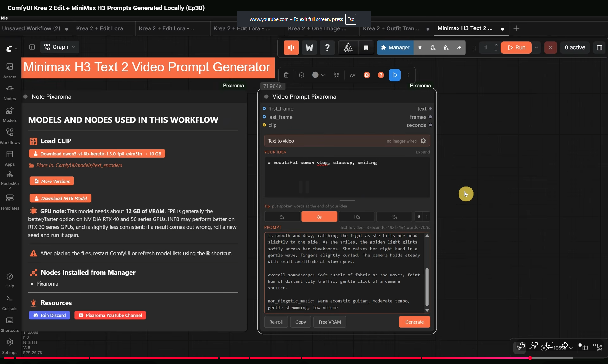Open the Nodes library sidebar

10,93
